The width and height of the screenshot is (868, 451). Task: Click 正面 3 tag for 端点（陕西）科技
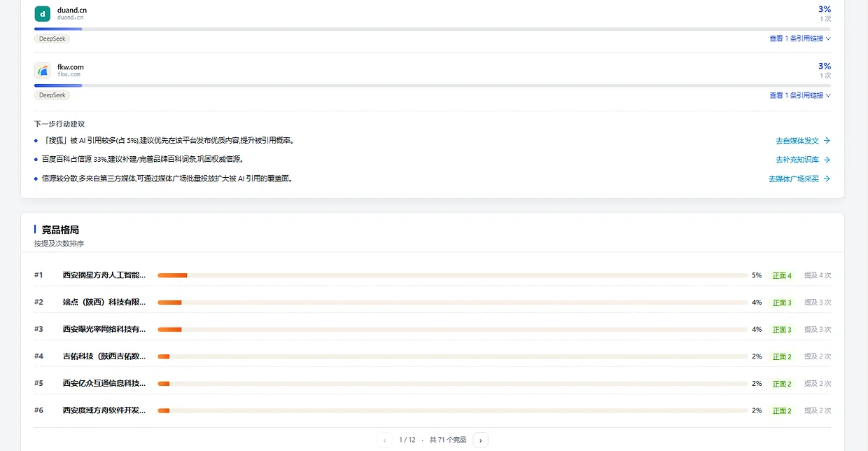click(x=782, y=303)
